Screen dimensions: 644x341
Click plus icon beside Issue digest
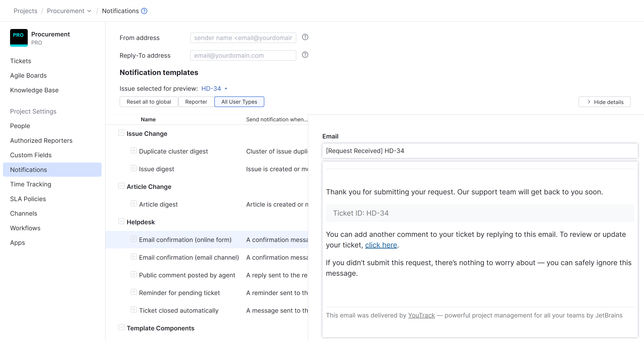pyautogui.click(x=134, y=168)
